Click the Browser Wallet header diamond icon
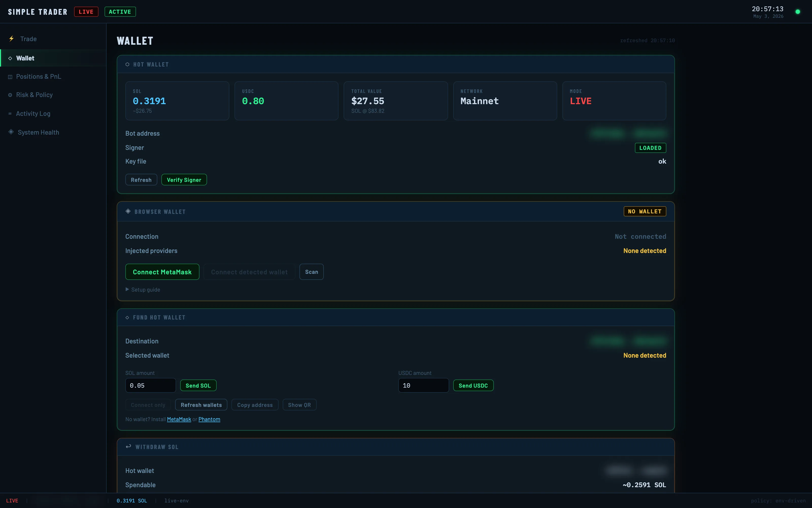This screenshot has width=812, height=508. 128,211
